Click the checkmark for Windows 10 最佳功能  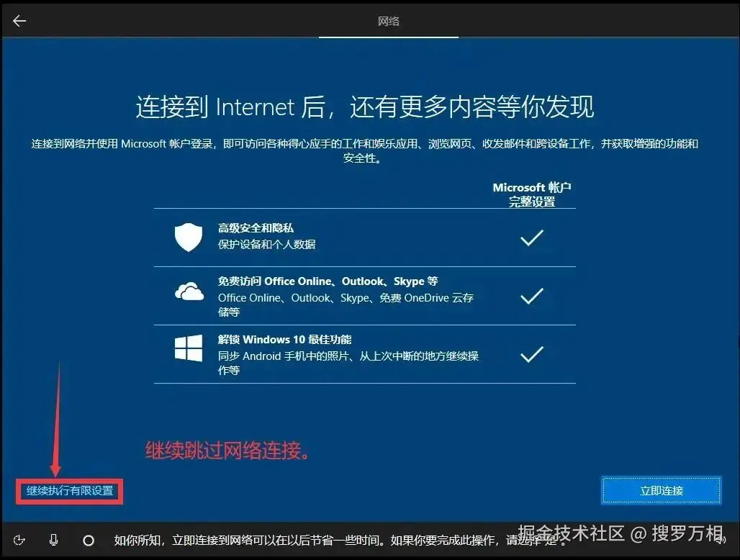531,353
